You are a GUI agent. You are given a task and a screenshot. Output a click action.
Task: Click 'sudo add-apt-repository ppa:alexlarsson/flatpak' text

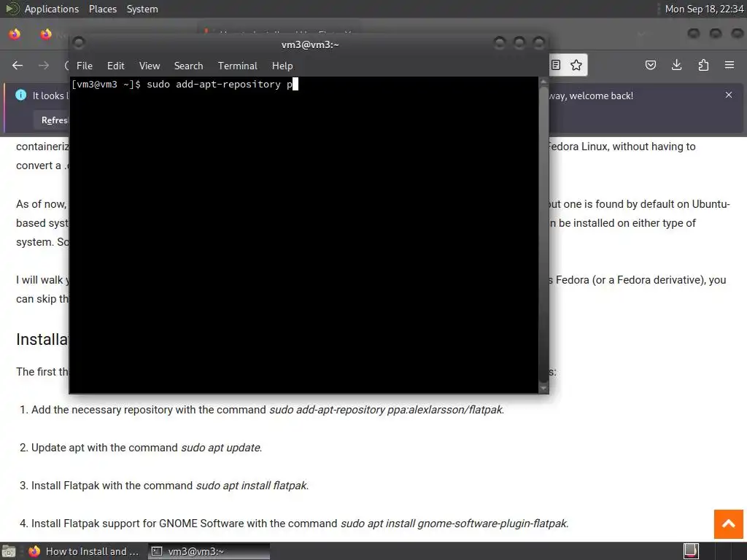pyautogui.click(x=386, y=410)
